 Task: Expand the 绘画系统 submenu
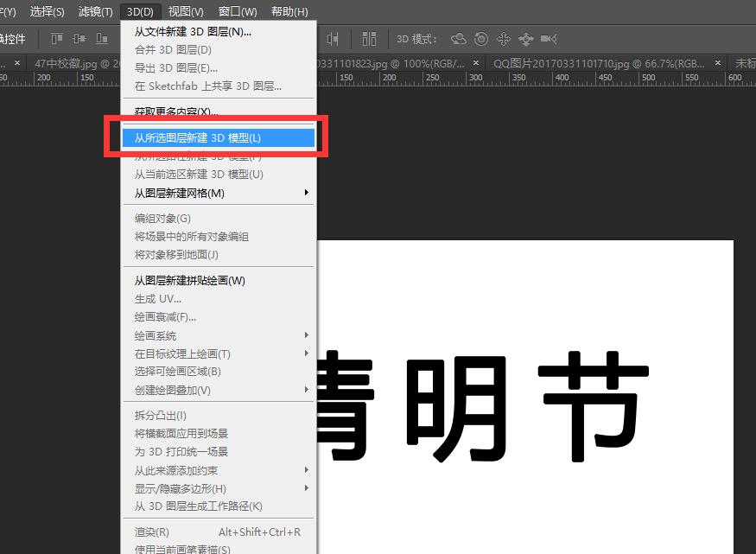pyautogui.click(x=218, y=335)
